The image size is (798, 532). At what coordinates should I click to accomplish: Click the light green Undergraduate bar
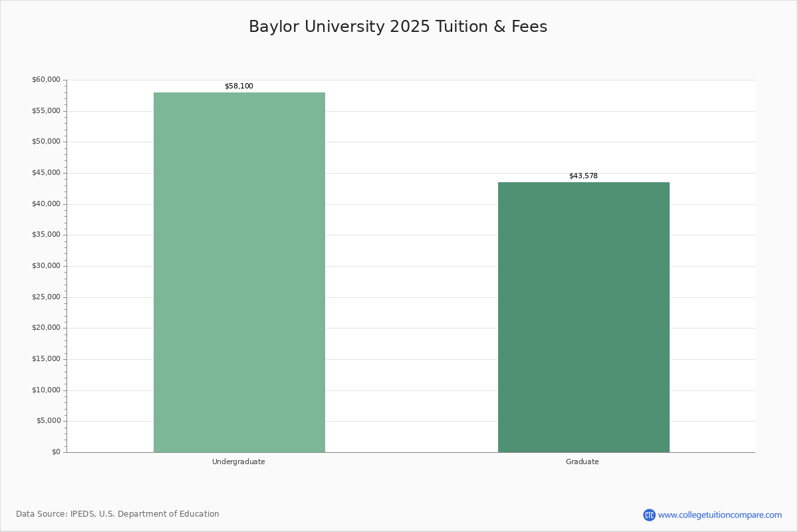(x=239, y=273)
